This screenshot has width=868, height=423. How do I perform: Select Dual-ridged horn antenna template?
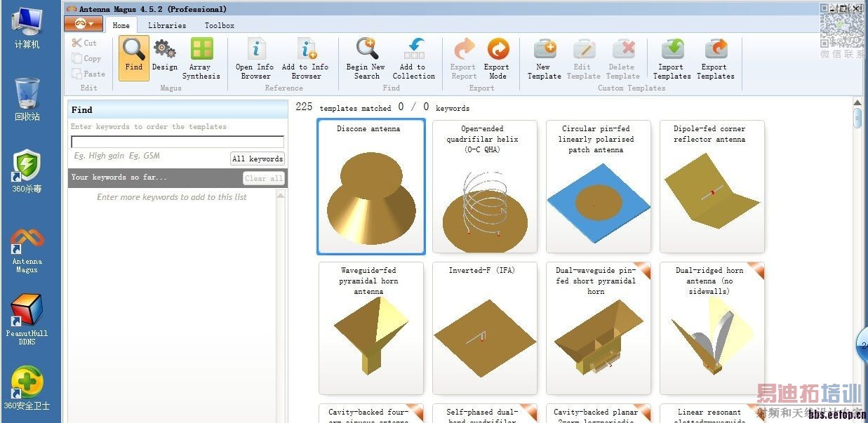click(712, 328)
